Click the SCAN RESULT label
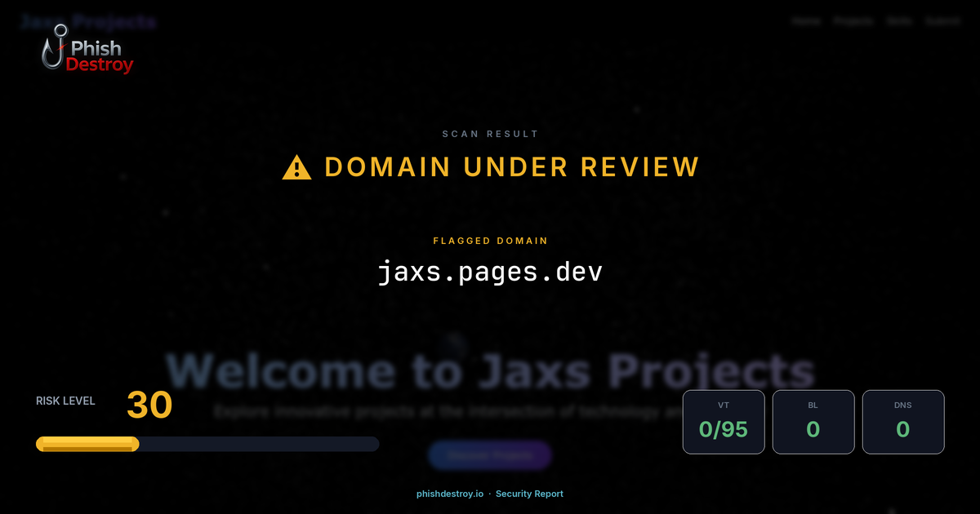 (x=490, y=134)
